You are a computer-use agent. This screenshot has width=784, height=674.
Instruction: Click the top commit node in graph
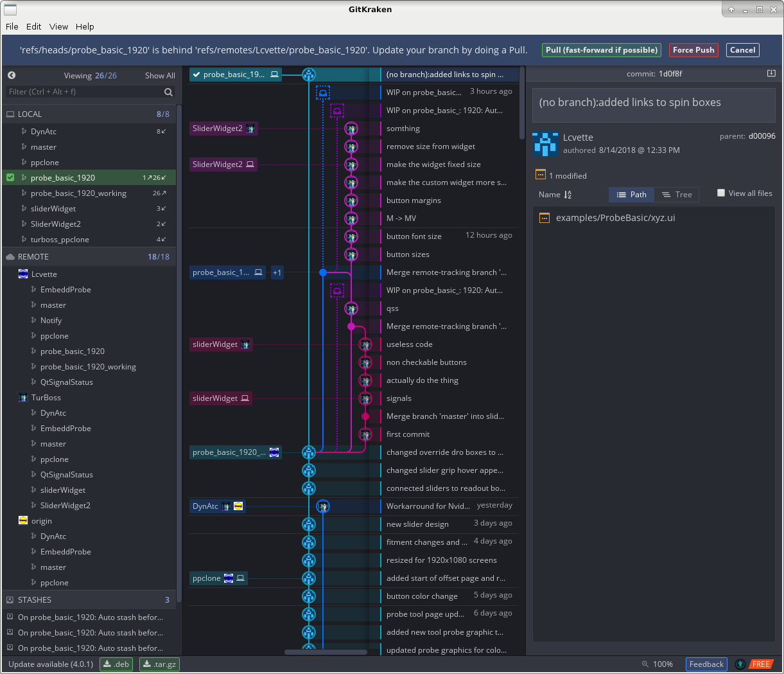pos(309,75)
